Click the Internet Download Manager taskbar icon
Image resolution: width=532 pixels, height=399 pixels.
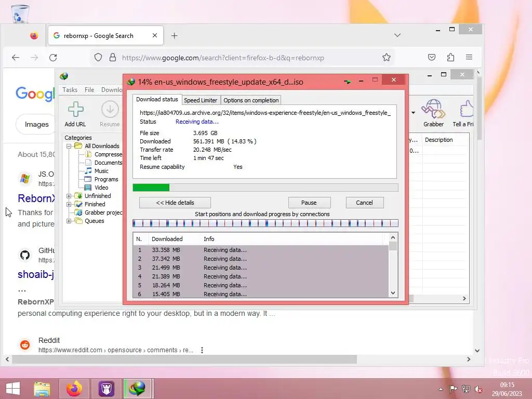(x=137, y=389)
